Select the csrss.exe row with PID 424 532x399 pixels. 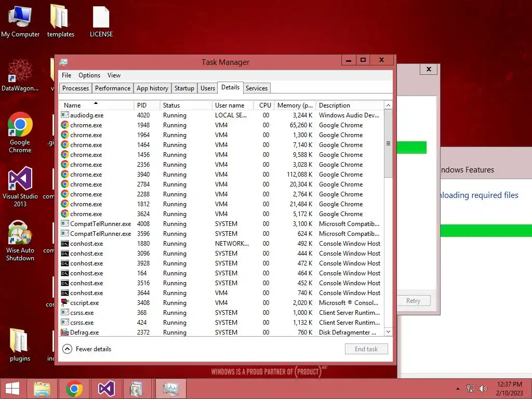(221, 322)
